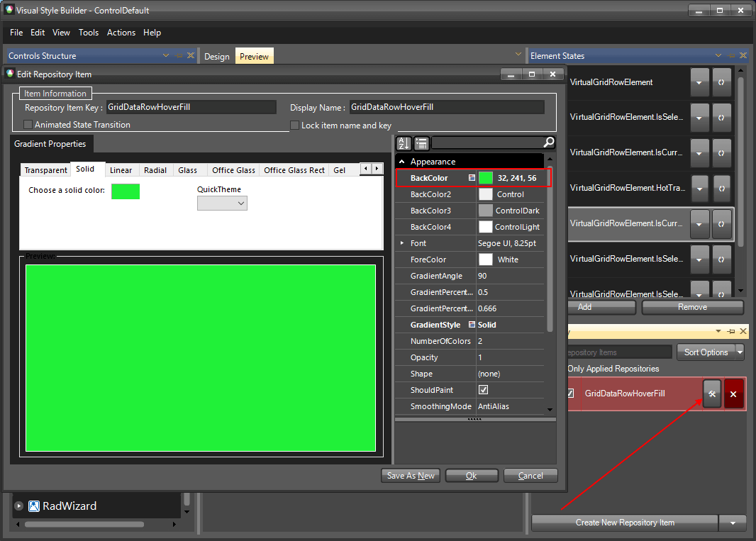The height and width of the screenshot is (541, 756).
Task: Click the Save As New button
Action: point(410,475)
